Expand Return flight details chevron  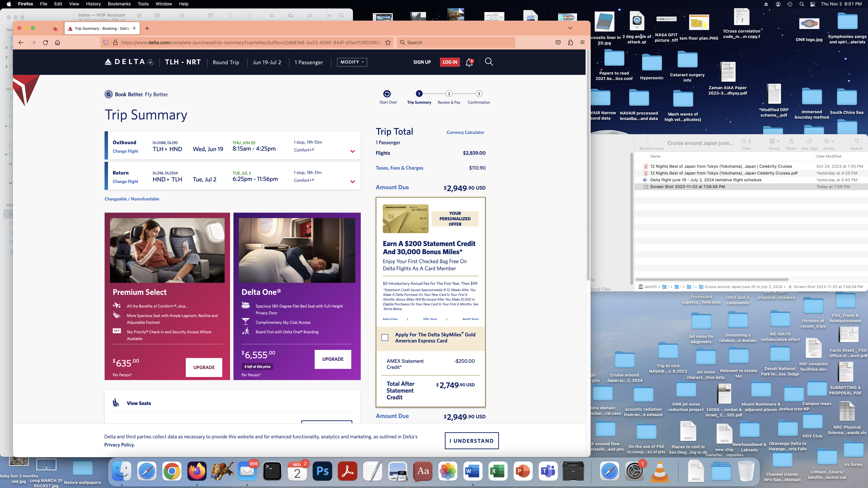(x=352, y=181)
